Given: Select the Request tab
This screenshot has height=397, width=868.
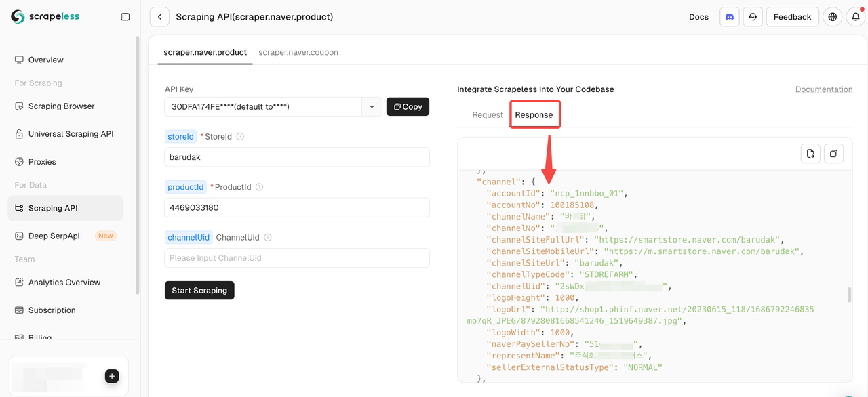Looking at the screenshot, I should coord(488,115).
